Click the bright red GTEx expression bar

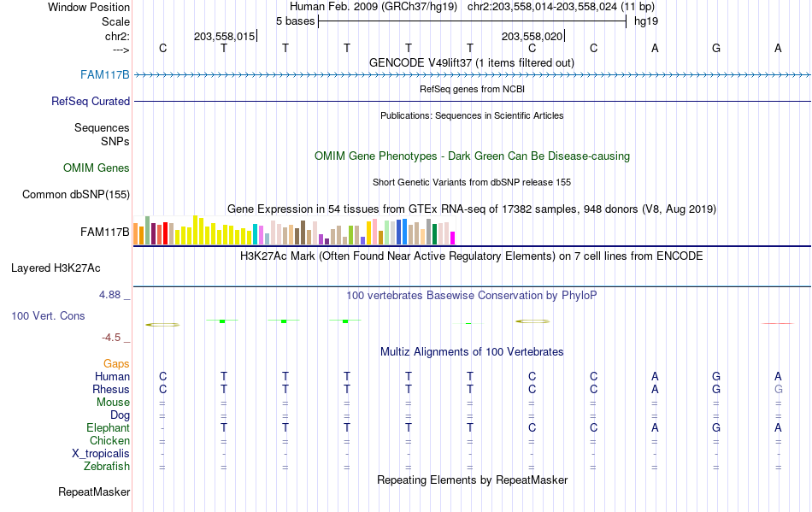(165, 233)
